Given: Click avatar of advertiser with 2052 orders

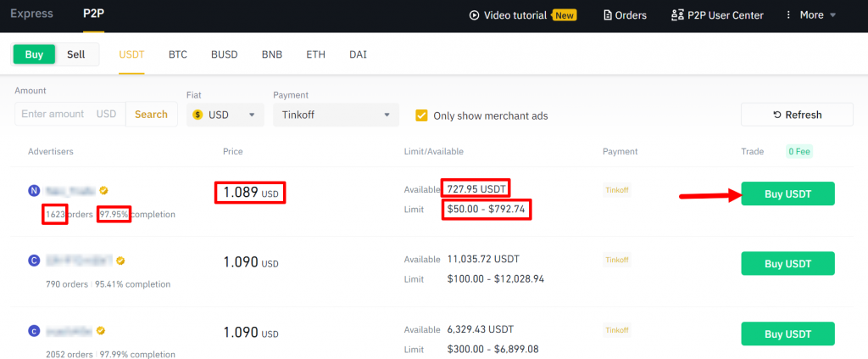Looking at the screenshot, I should [x=34, y=331].
